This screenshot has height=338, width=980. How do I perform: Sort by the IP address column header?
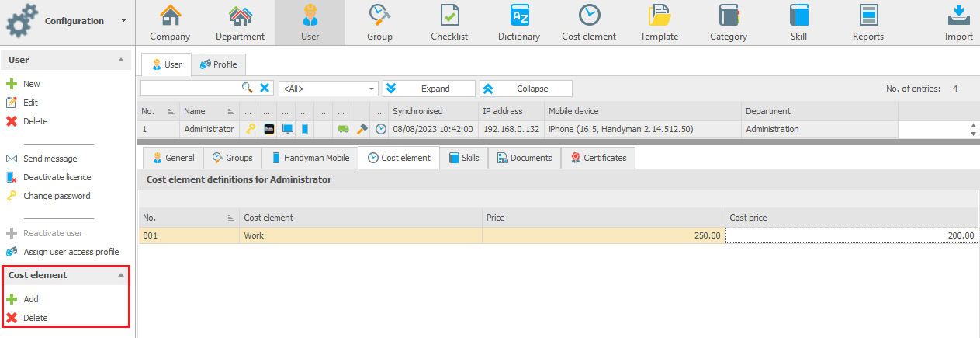511,111
